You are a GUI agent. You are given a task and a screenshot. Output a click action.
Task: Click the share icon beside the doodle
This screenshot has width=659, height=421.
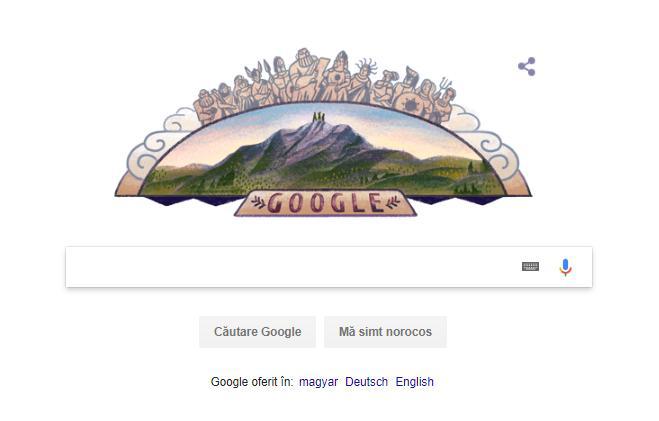click(x=527, y=66)
